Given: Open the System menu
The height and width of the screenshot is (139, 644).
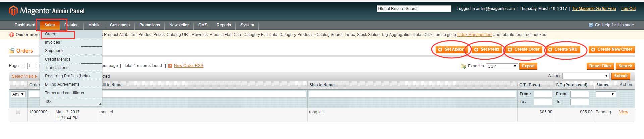Looking at the screenshot, I should [x=247, y=25].
